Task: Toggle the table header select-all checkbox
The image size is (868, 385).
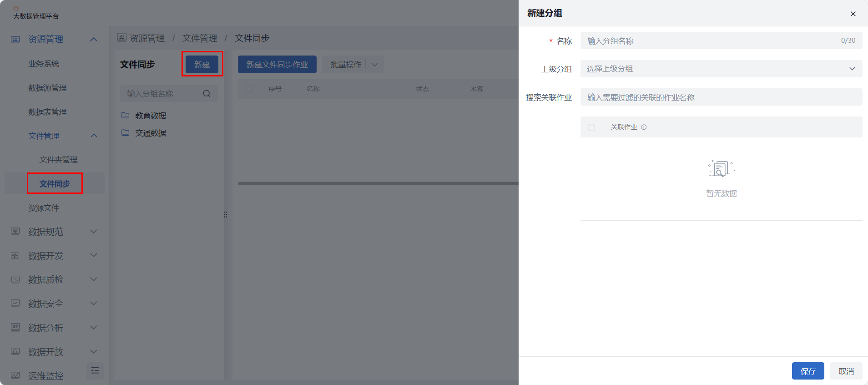Action: (249, 89)
